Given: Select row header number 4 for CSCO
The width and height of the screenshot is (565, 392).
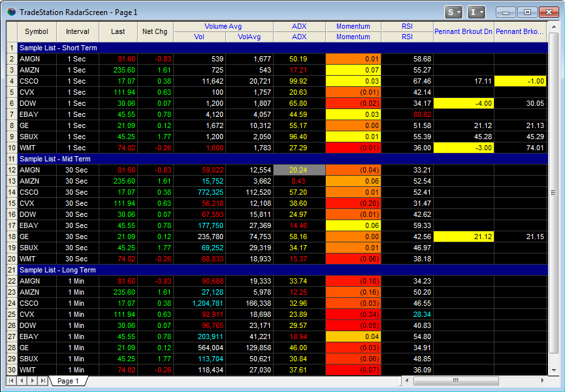Looking at the screenshot, I should 12,81.
